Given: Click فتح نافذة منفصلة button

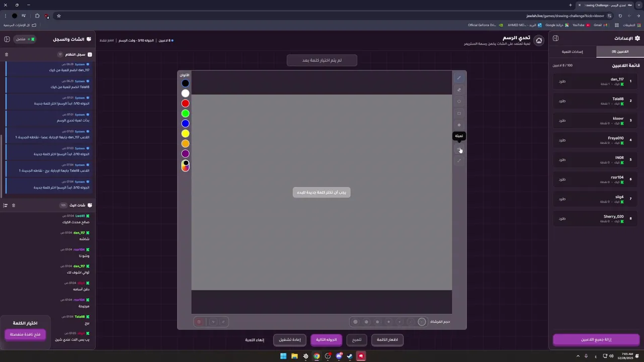Looking at the screenshot, I should 25,334.
